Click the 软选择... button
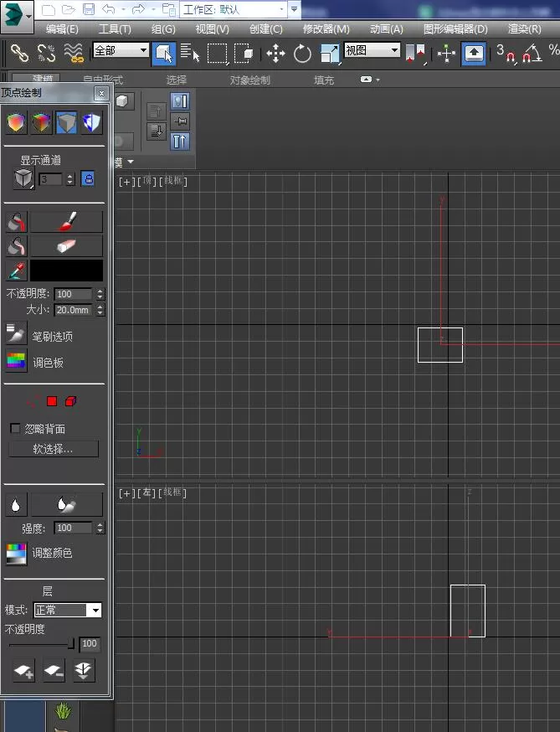The image size is (560, 732). tap(54, 449)
